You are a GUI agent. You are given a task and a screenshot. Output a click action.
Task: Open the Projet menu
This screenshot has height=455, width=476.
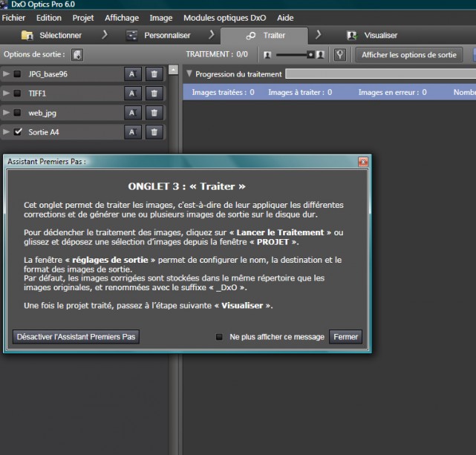coord(83,18)
